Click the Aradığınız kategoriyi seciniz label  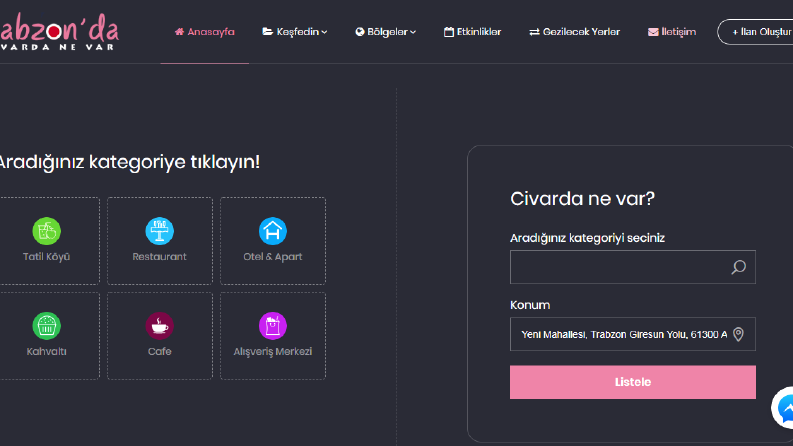point(587,238)
